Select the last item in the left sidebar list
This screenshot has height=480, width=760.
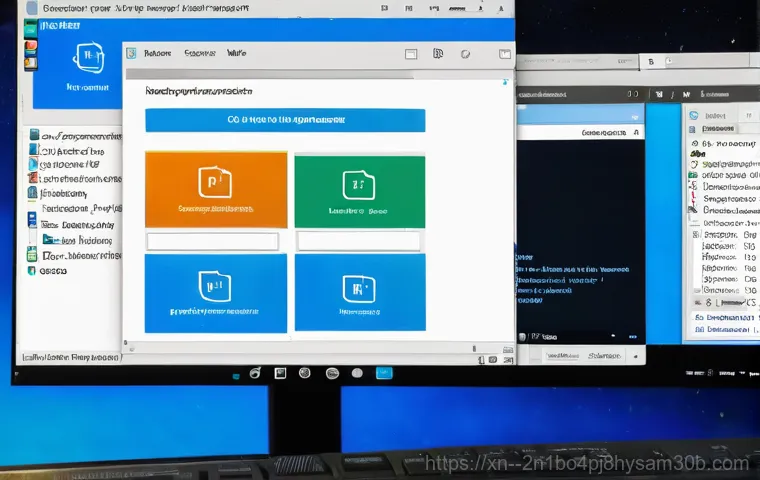[x=50, y=270]
